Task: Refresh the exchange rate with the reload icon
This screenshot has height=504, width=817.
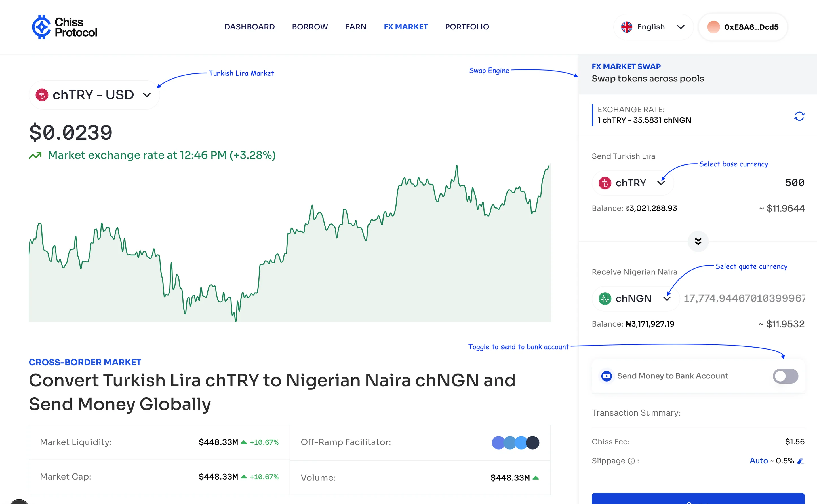Action: point(799,116)
